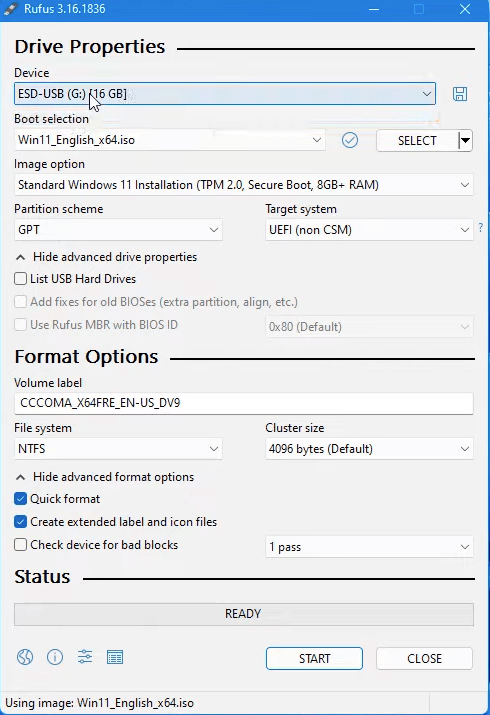Click Use Rufus MBR with BIOS ID checkbox
The width and height of the screenshot is (490, 715).
tap(21, 325)
